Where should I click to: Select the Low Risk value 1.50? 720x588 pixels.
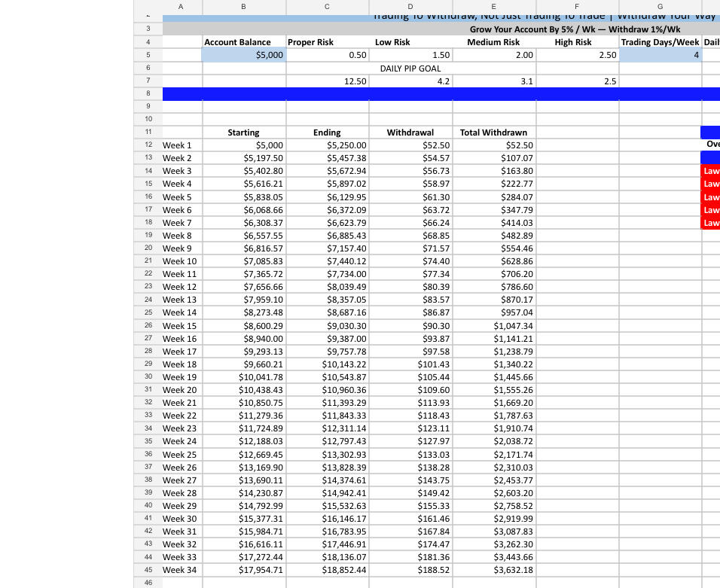tap(410, 55)
